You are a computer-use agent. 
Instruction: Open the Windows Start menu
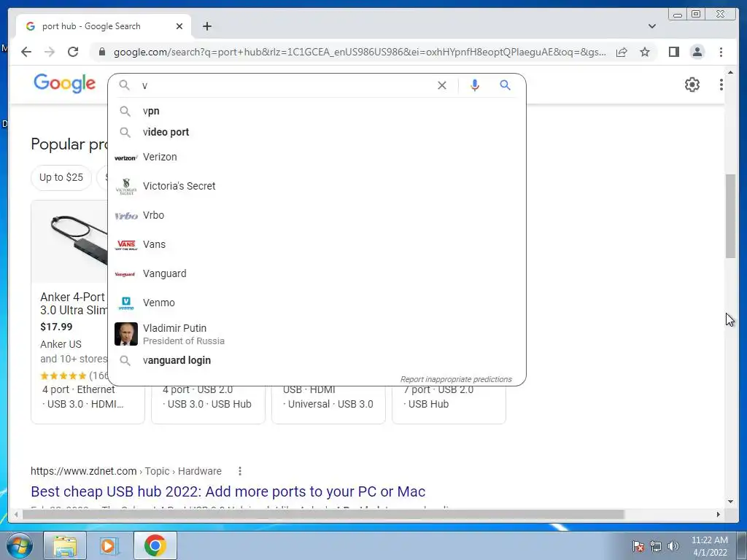tap(19, 545)
